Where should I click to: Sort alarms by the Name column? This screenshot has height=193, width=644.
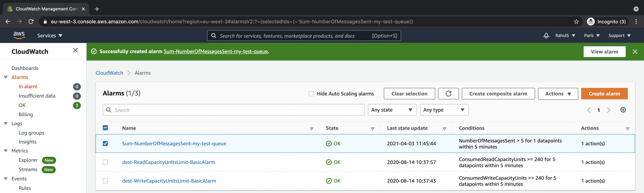tap(311, 129)
